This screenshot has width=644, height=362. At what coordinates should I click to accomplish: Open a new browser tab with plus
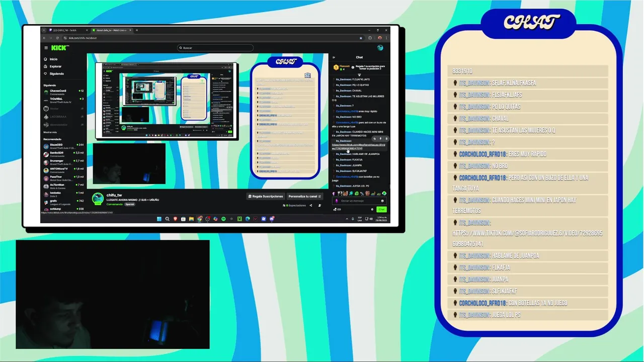137,30
